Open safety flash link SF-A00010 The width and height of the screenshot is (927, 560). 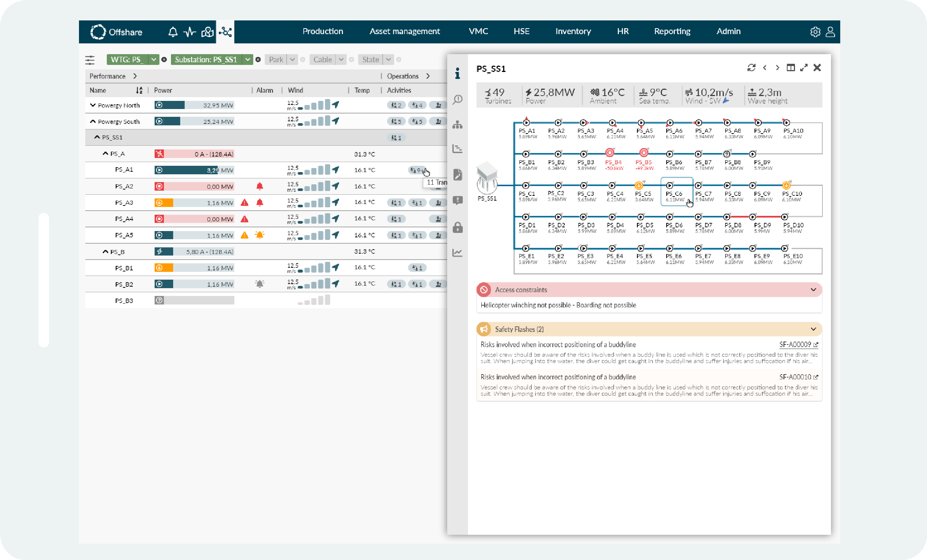coord(798,377)
